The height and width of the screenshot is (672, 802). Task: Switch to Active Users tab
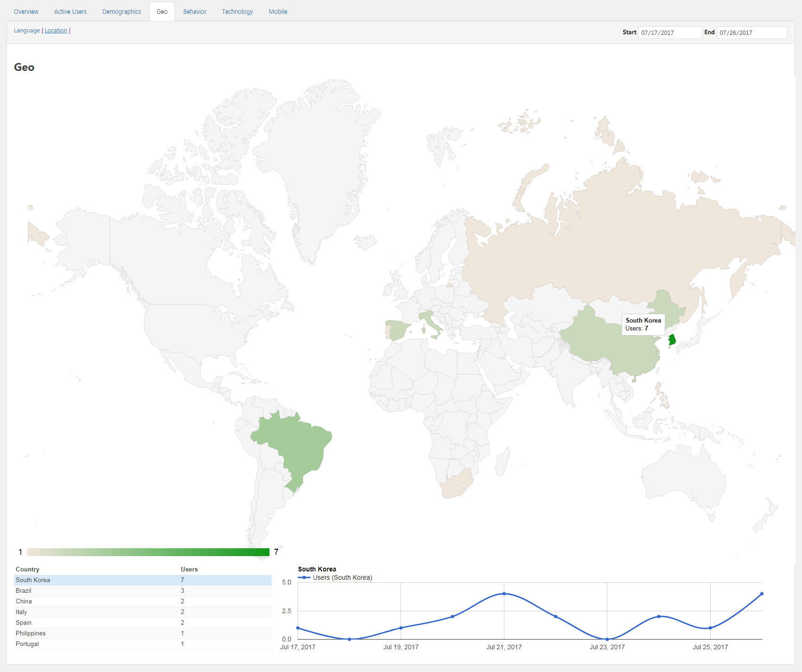click(70, 12)
